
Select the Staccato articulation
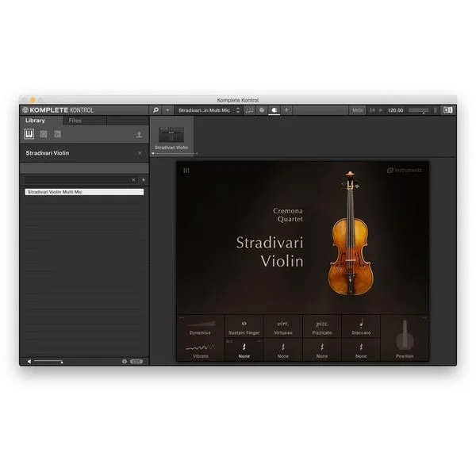coord(361,327)
